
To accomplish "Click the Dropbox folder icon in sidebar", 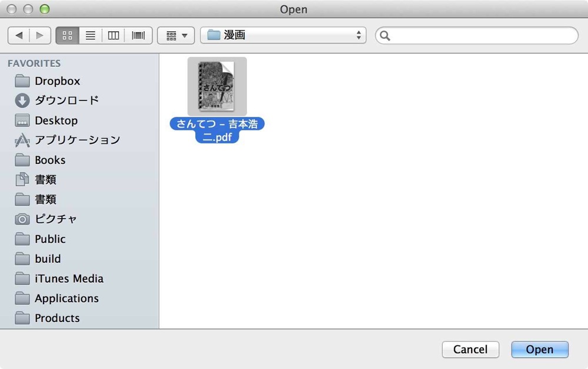I will coord(22,81).
